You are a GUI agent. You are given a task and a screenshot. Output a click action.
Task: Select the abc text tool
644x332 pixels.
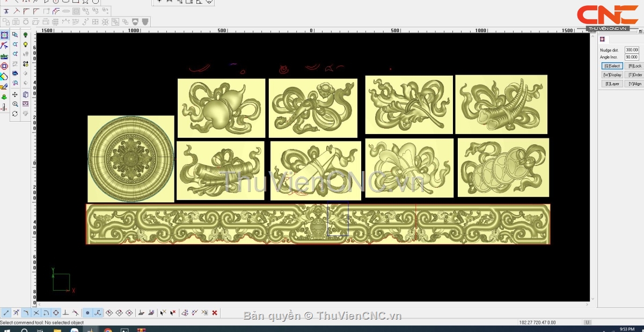point(4,56)
